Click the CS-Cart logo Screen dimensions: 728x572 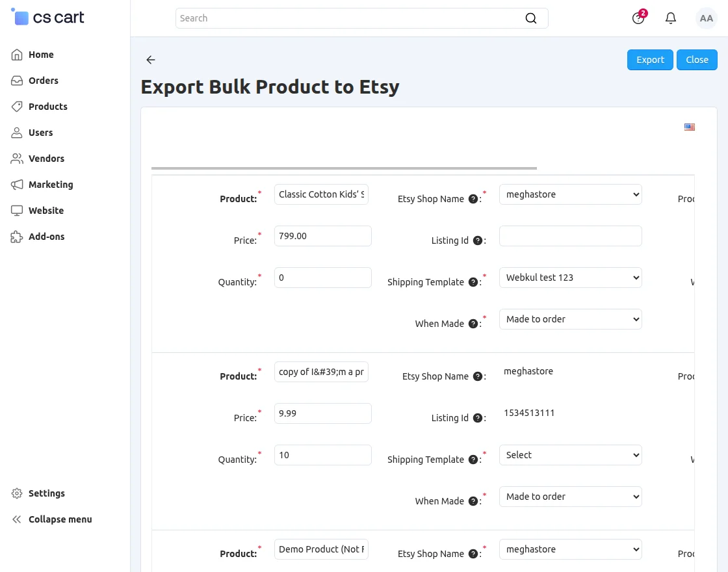coord(47,17)
